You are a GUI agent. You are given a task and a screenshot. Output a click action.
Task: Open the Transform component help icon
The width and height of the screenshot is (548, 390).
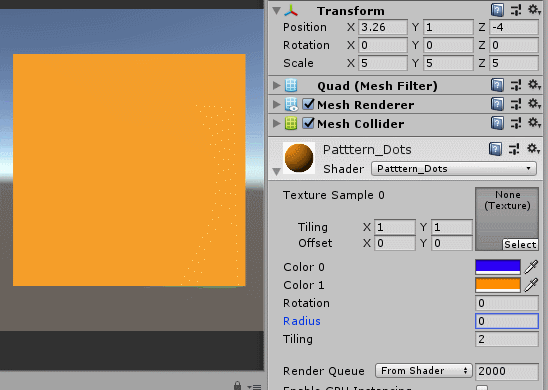(497, 10)
